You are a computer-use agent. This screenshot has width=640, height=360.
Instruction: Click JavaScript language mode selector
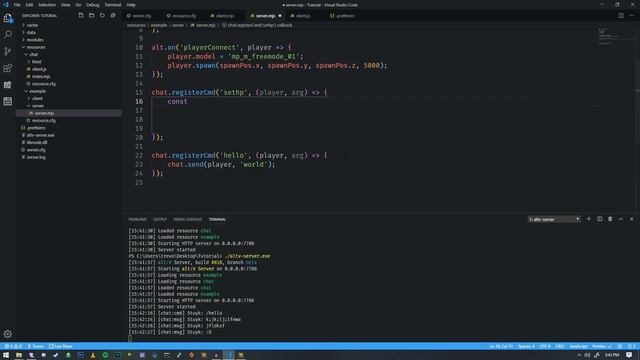click(x=578, y=346)
